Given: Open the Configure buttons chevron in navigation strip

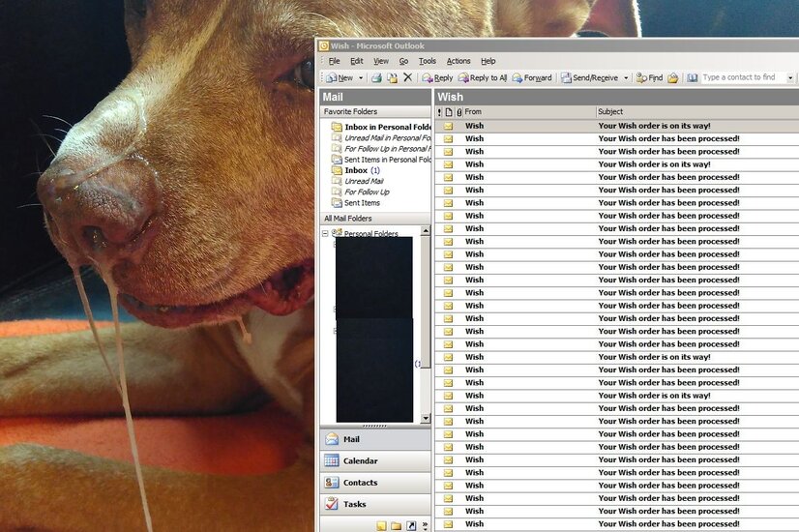Looking at the screenshot, I should [x=425, y=525].
